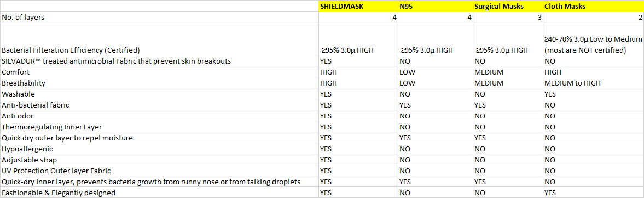Select the Hypoallergenic row label

[x=160, y=149]
